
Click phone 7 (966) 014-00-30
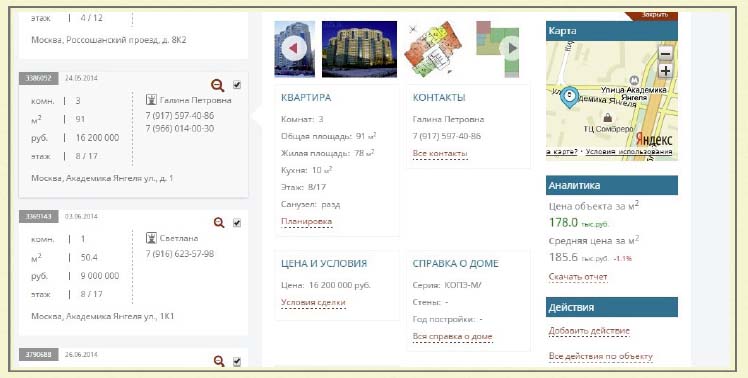[x=180, y=128]
